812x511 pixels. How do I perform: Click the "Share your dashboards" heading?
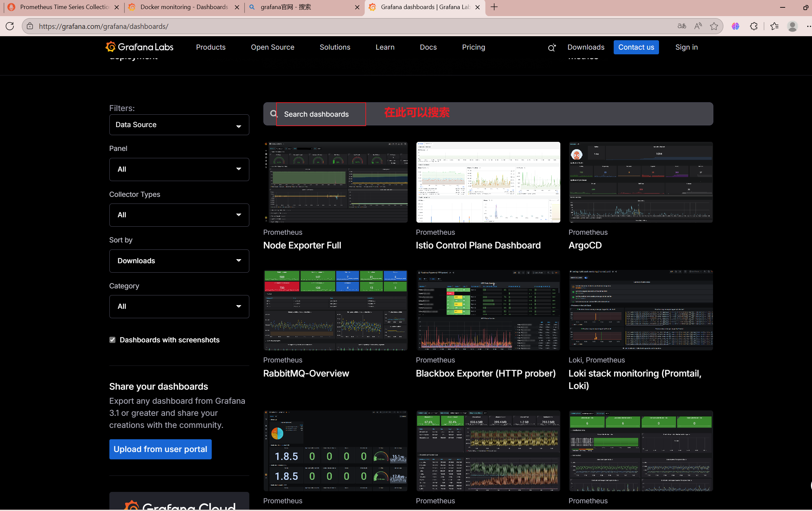point(158,386)
